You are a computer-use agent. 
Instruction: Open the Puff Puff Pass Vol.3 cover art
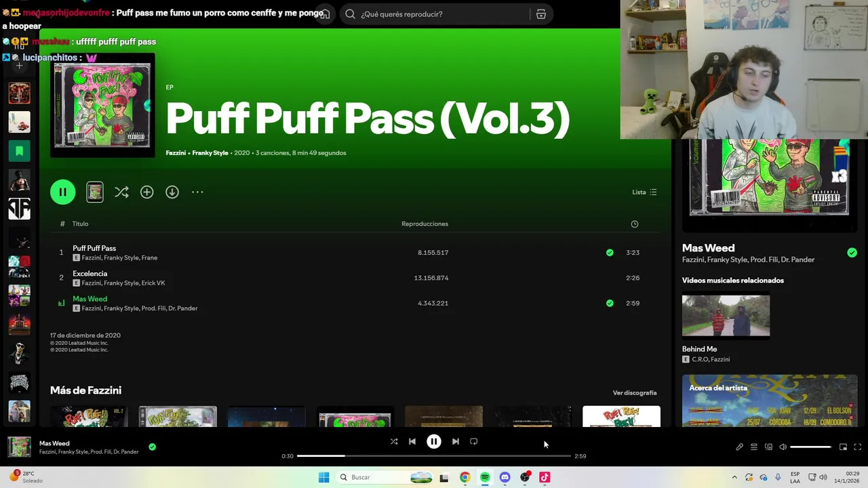coord(102,105)
